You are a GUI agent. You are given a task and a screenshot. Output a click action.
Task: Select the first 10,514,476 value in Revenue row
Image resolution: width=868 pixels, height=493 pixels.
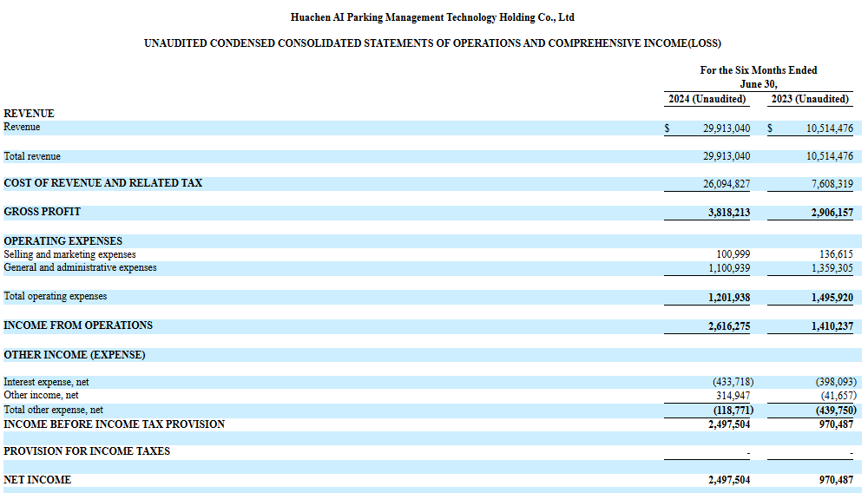pyautogui.click(x=829, y=128)
